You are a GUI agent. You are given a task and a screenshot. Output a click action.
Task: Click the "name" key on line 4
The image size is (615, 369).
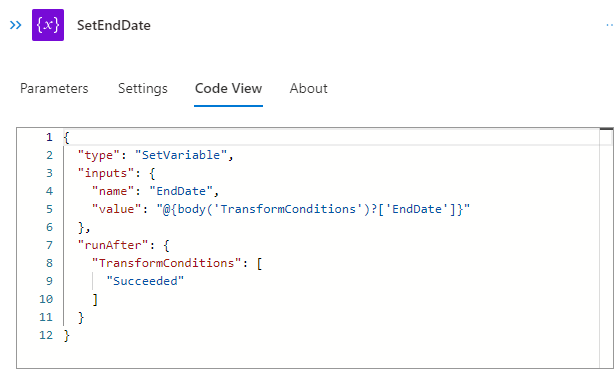[x=113, y=191]
